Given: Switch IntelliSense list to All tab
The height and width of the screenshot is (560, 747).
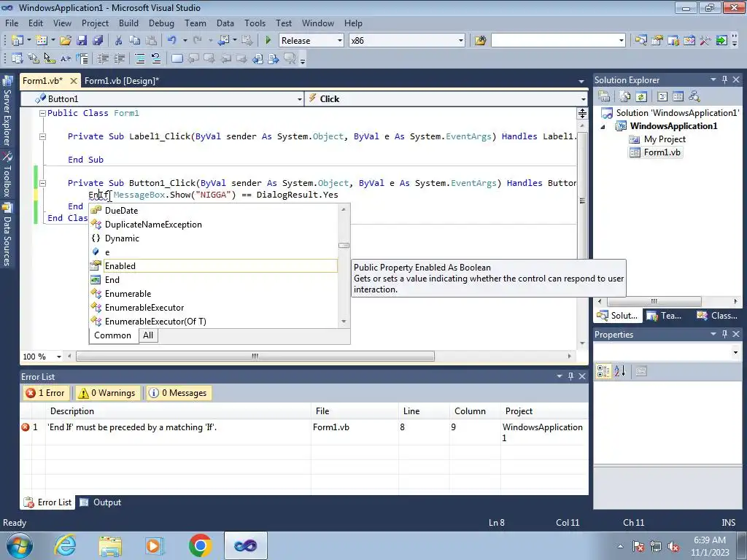Looking at the screenshot, I should coord(148,335).
